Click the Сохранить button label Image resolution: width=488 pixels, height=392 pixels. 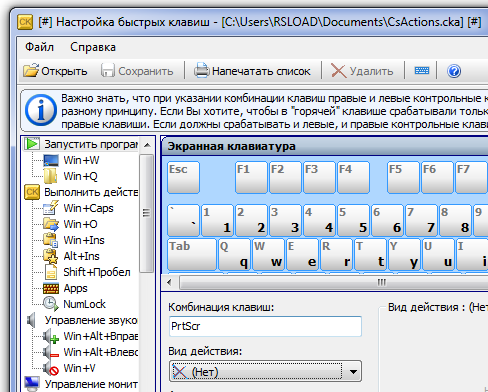(146, 71)
